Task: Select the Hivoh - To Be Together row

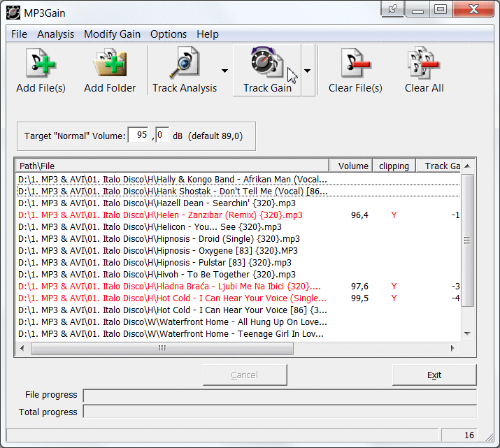Action: tap(238, 275)
